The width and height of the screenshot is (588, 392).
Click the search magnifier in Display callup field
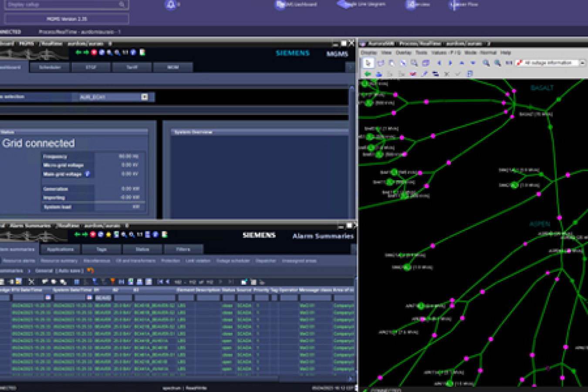[x=122, y=4]
